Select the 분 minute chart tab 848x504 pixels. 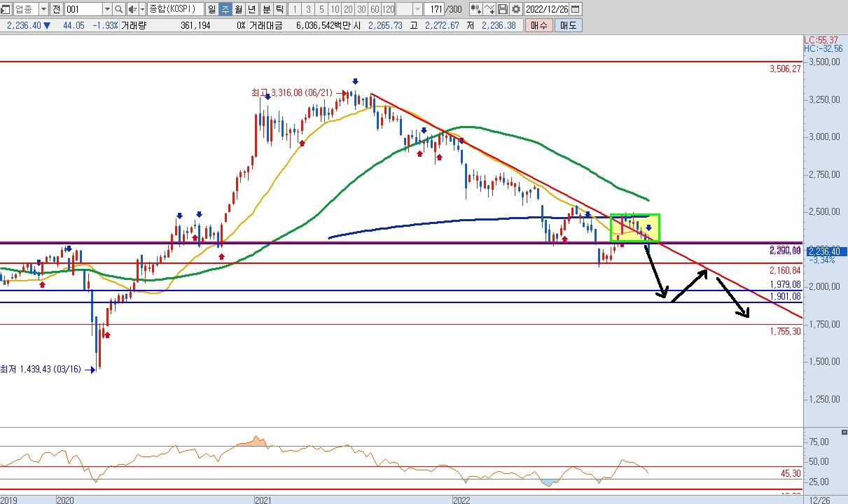266,9
